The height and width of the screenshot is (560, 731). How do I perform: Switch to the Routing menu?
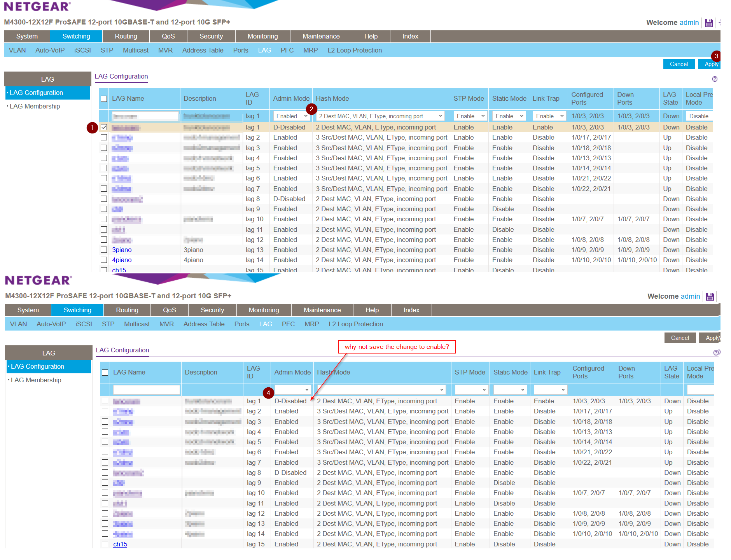tap(126, 36)
